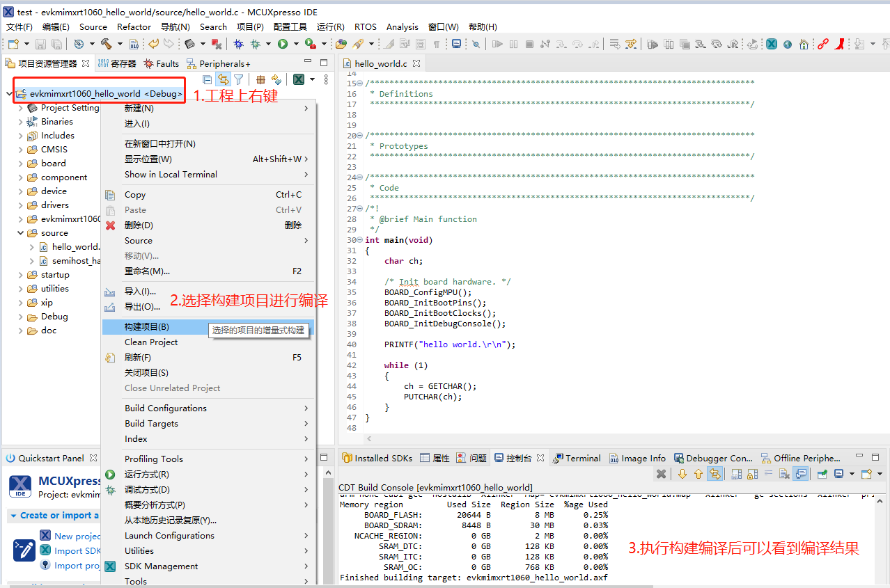Click Remove Launch gray X in console
This screenshot has height=588, width=890.
click(x=662, y=474)
